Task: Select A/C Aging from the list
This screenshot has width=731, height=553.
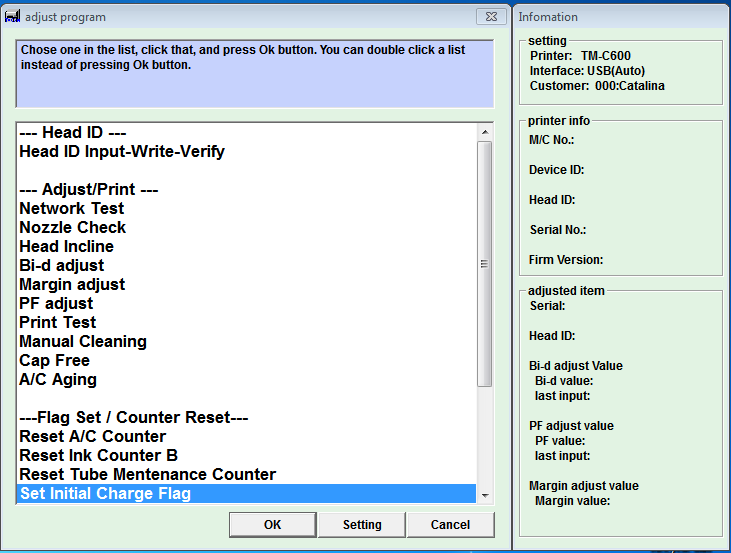Action: 58,380
